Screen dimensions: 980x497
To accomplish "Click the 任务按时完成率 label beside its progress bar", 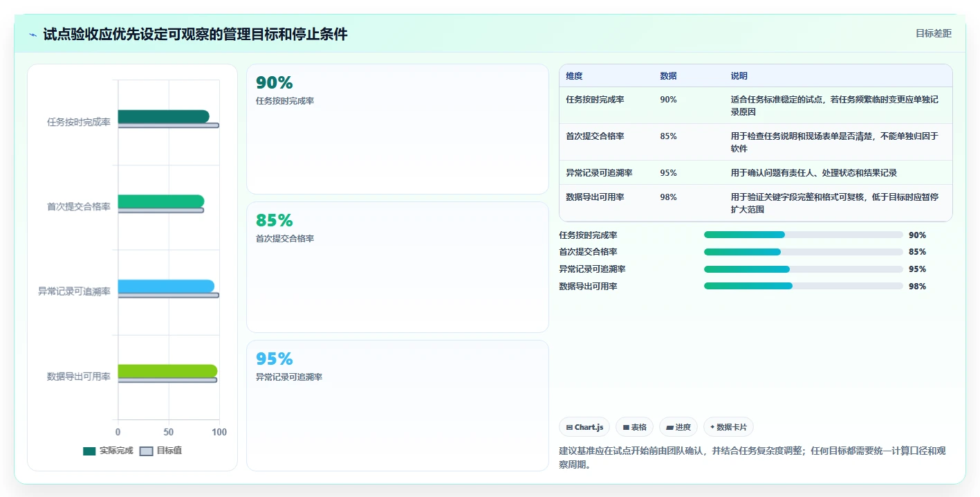I will 588,235.
